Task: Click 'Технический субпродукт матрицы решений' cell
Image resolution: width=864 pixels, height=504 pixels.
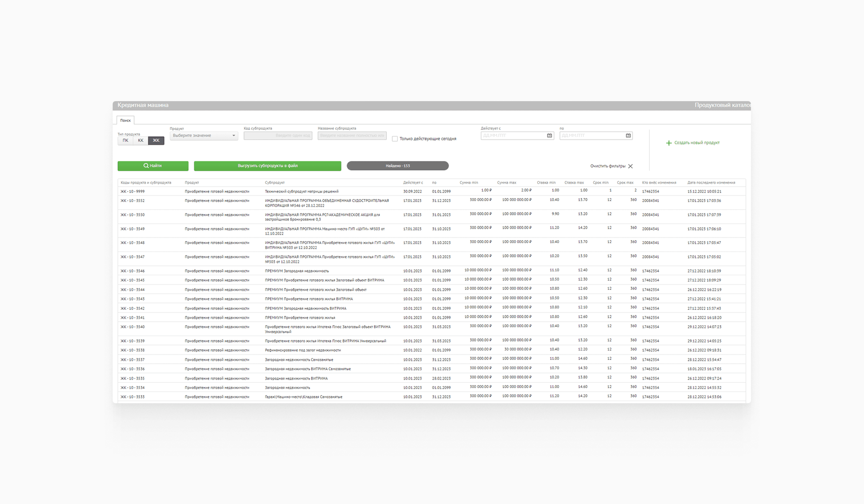Action: tap(302, 192)
